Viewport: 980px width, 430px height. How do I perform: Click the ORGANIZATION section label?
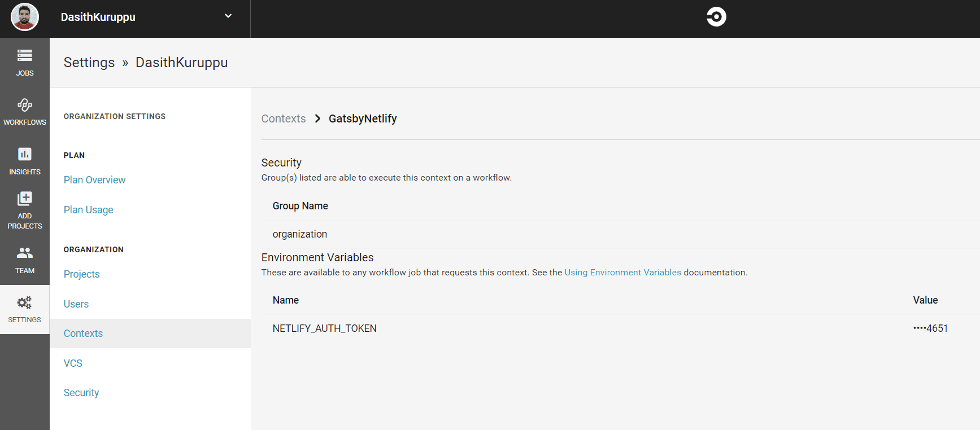pos(93,249)
